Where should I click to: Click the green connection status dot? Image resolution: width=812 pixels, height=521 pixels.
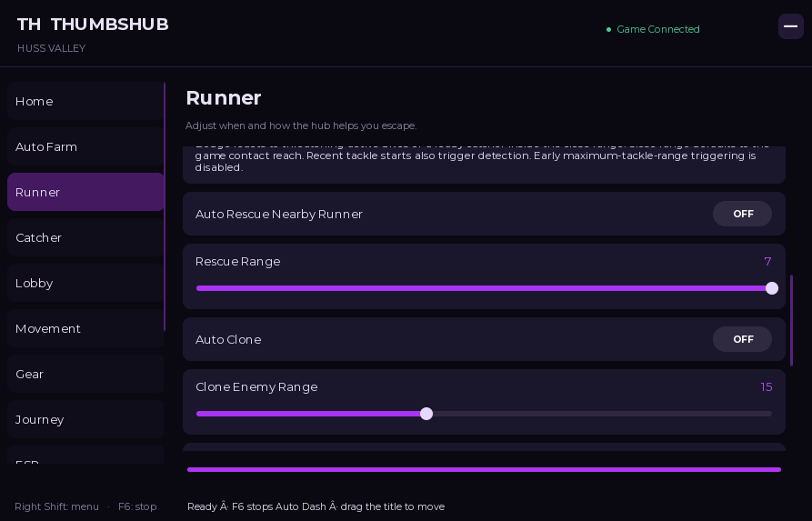coord(609,29)
